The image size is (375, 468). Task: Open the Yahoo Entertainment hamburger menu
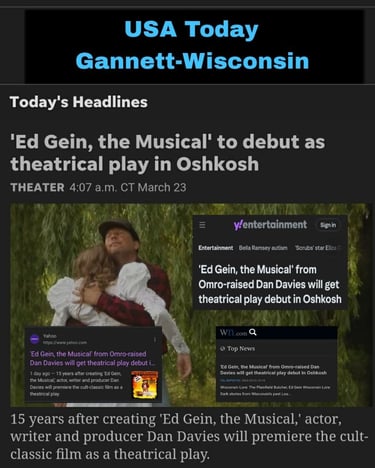click(x=202, y=225)
